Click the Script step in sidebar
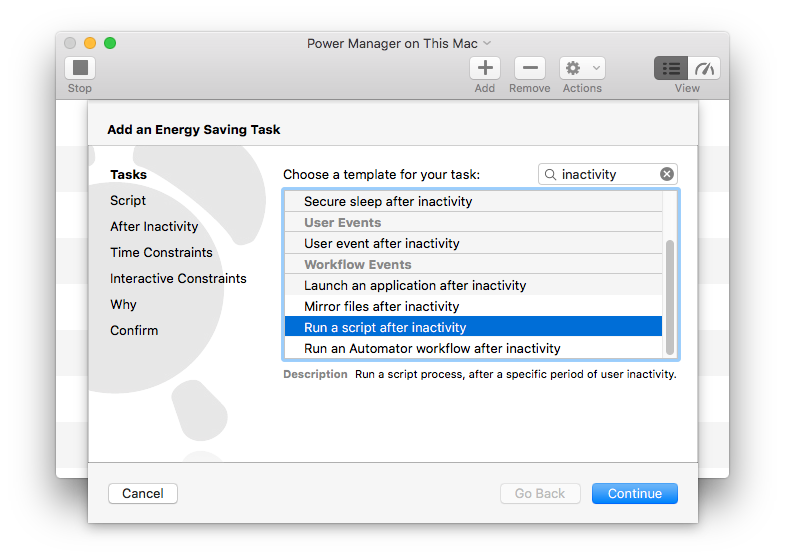Screen dimensions: 785x558 click(x=128, y=201)
